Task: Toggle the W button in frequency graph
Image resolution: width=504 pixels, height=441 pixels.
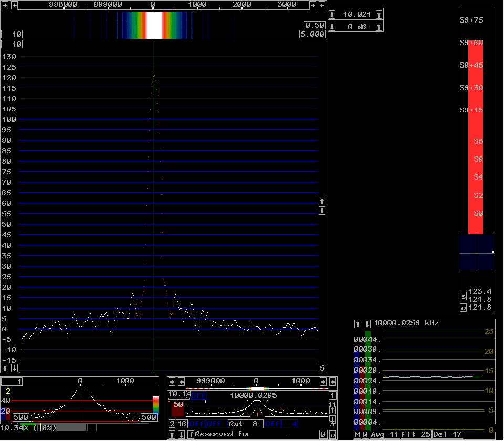Action: 365,435
